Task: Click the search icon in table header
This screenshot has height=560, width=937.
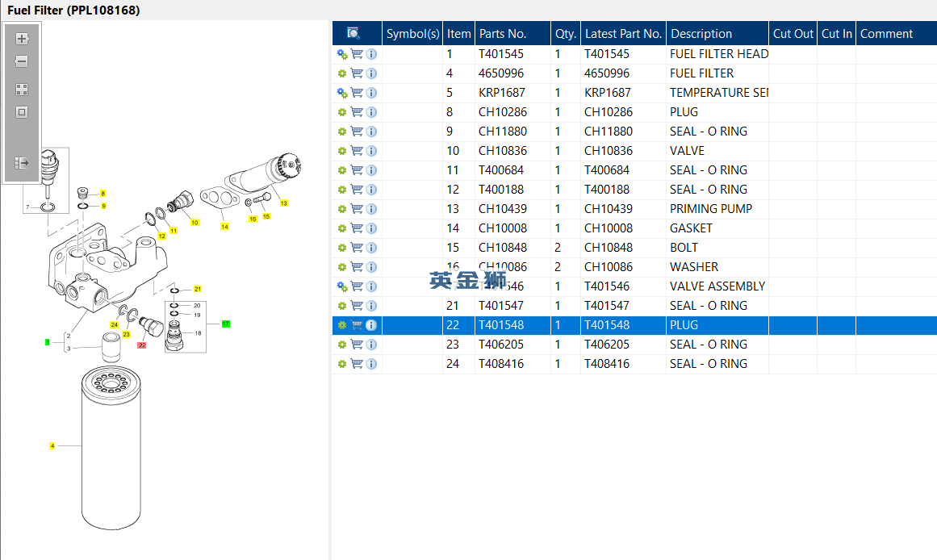Action: tap(353, 33)
